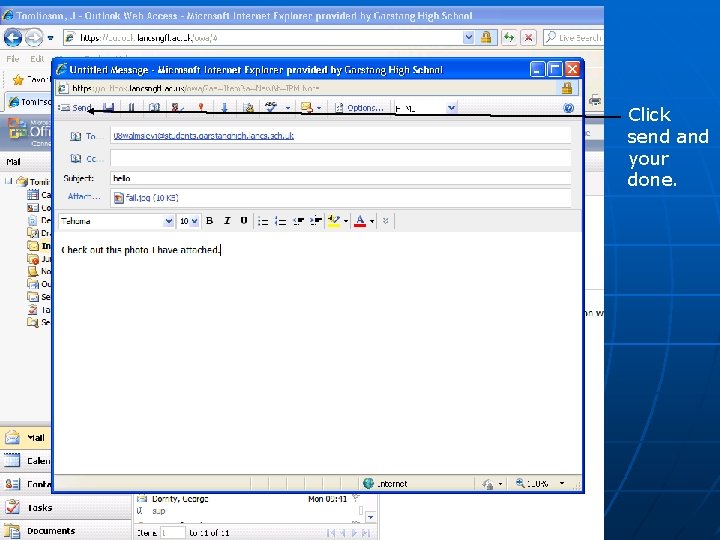Click the Internet zone globe icon
This screenshot has width=720, height=540.
(x=368, y=483)
